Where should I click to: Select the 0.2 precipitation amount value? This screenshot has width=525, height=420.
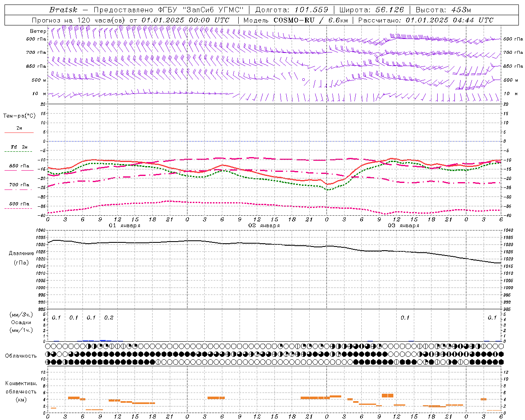[x=109, y=317]
